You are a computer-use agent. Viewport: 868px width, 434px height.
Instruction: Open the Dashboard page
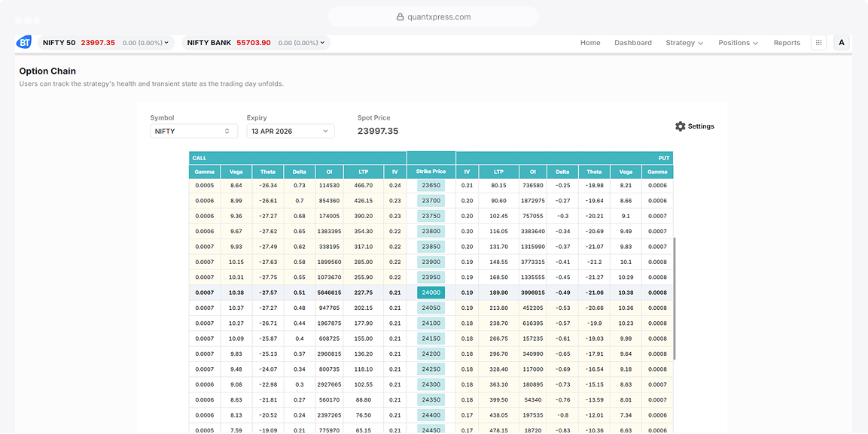click(x=632, y=43)
